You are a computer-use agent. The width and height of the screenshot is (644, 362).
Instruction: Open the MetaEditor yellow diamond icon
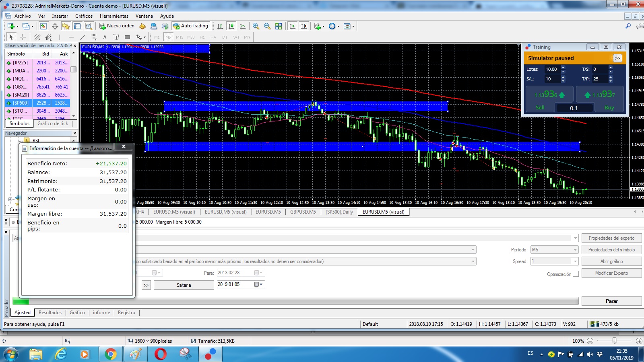142,26
